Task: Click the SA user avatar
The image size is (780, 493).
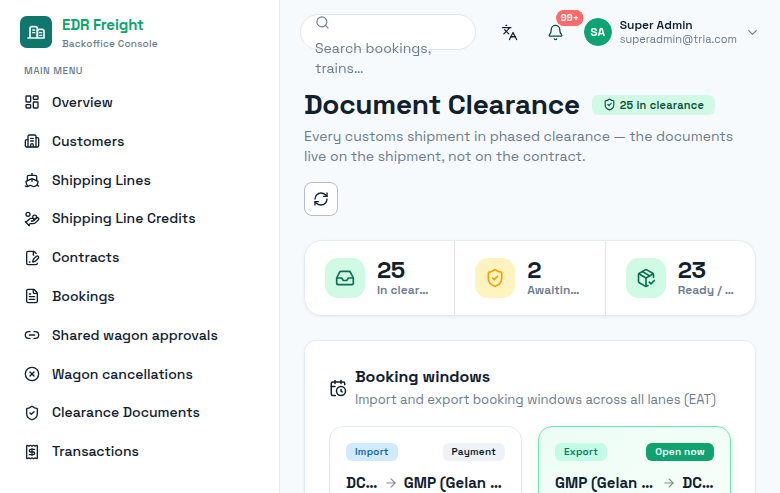Action: click(597, 32)
